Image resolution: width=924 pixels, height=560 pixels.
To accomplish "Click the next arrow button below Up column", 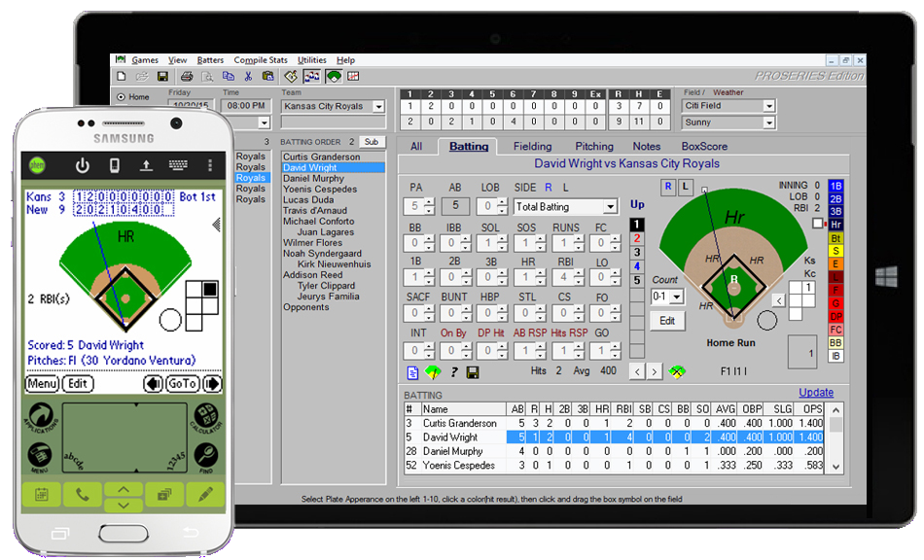I will point(655,371).
